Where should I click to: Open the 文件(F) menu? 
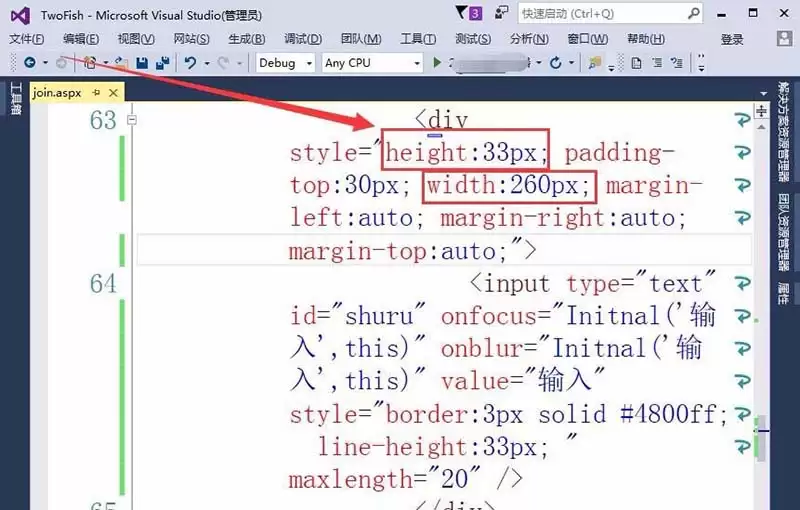(x=27, y=39)
